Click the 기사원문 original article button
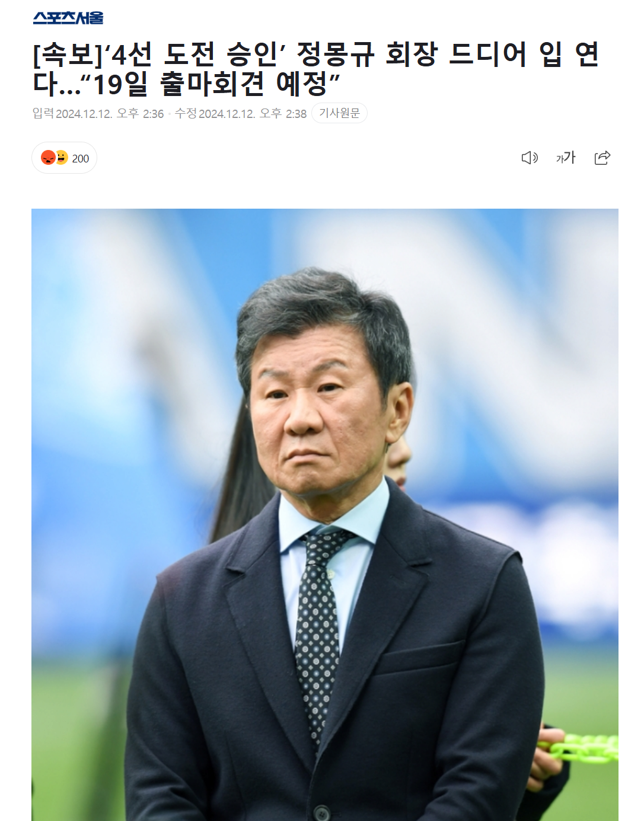 pos(339,113)
